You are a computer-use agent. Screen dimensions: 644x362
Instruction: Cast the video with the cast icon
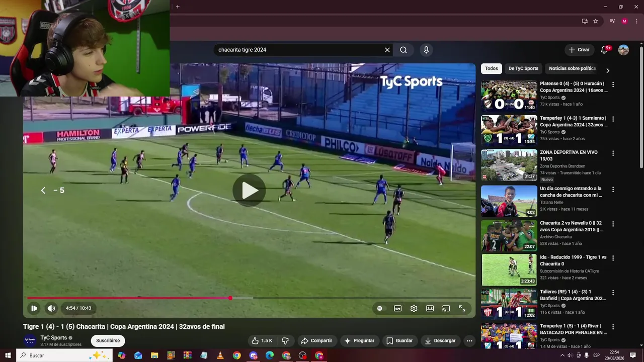click(446, 308)
